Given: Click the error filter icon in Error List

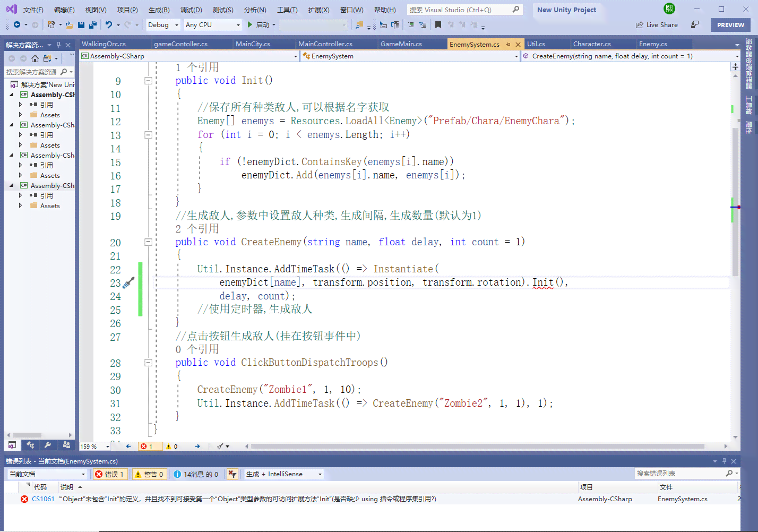Looking at the screenshot, I should tap(232, 474).
